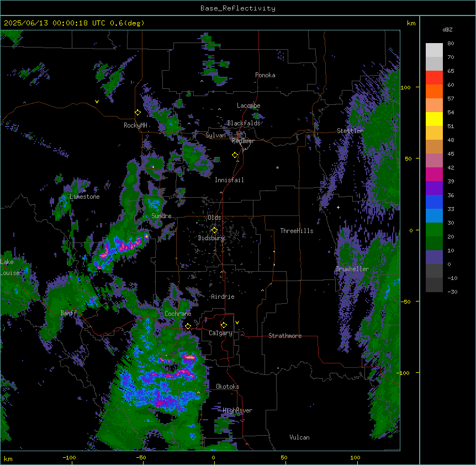476x465 pixels.
Task: Click the yellow v marker east of Calgary diamond
Action: coord(237,323)
